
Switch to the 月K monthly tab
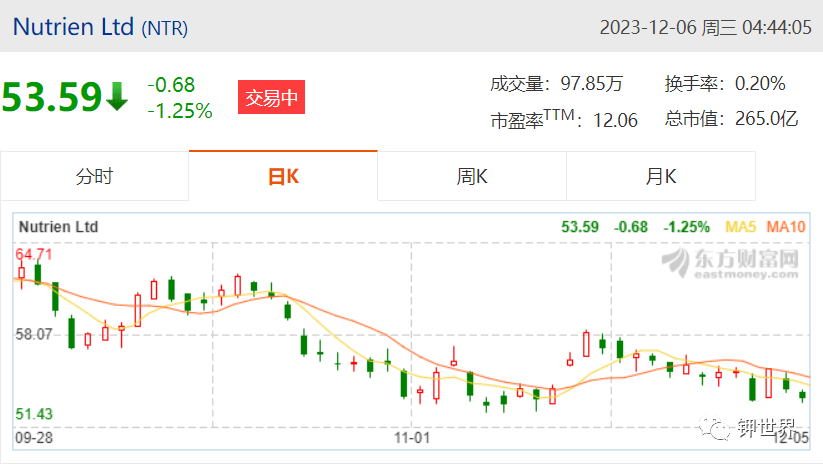(661, 176)
